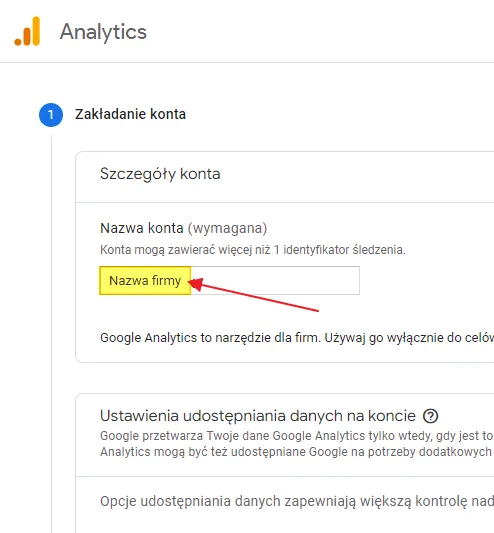Click the red arrow tip annotation

tap(195, 283)
